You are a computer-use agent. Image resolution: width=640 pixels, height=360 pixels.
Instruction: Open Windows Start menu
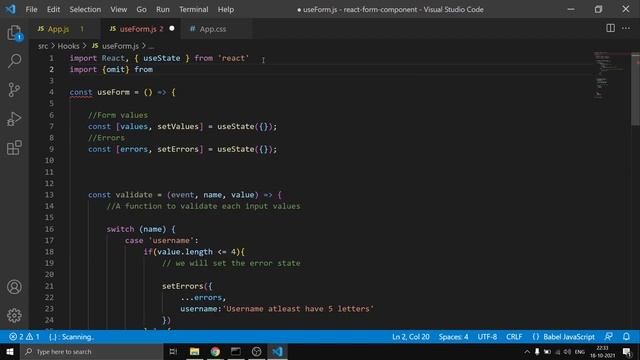10,351
